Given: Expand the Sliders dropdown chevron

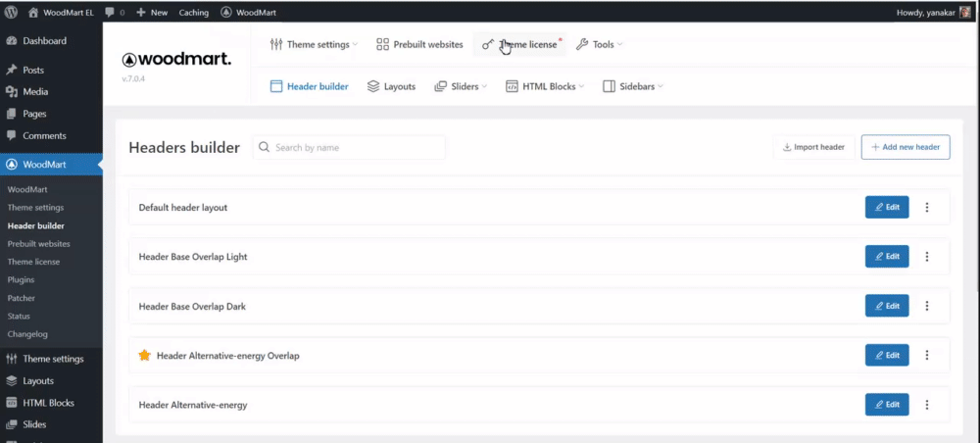Looking at the screenshot, I should [x=484, y=87].
